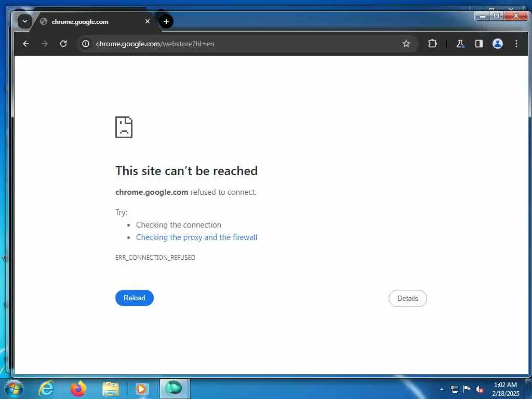532x399 pixels.
Task: Open Chrome Labs flask icon
Action: point(460,44)
